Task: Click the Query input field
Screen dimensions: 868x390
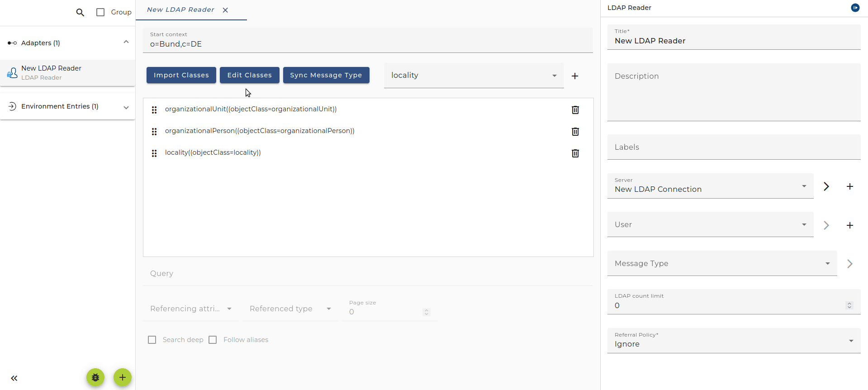Action: (x=368, y=273)
